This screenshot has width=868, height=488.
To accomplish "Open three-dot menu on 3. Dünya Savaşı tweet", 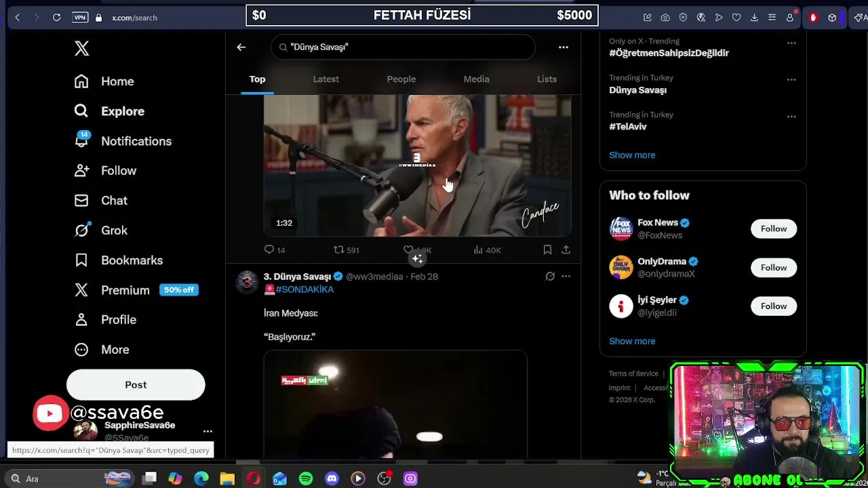I will point(566,277).
